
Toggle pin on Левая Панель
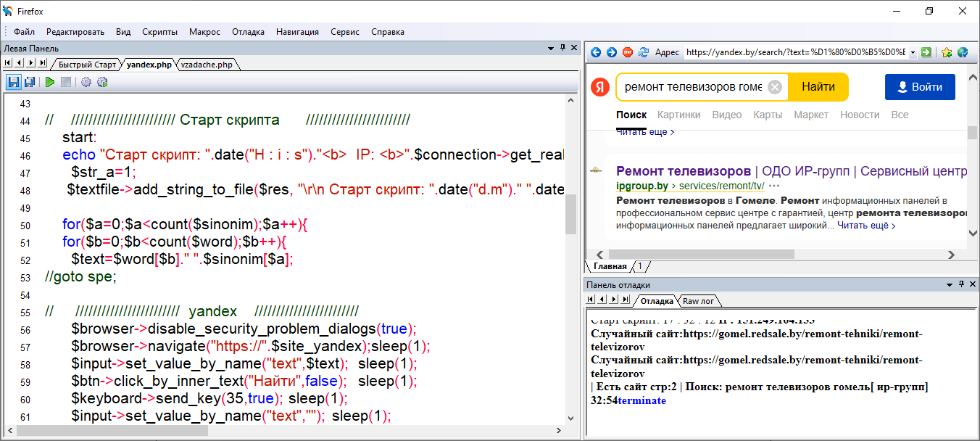[x=562, y=48]
